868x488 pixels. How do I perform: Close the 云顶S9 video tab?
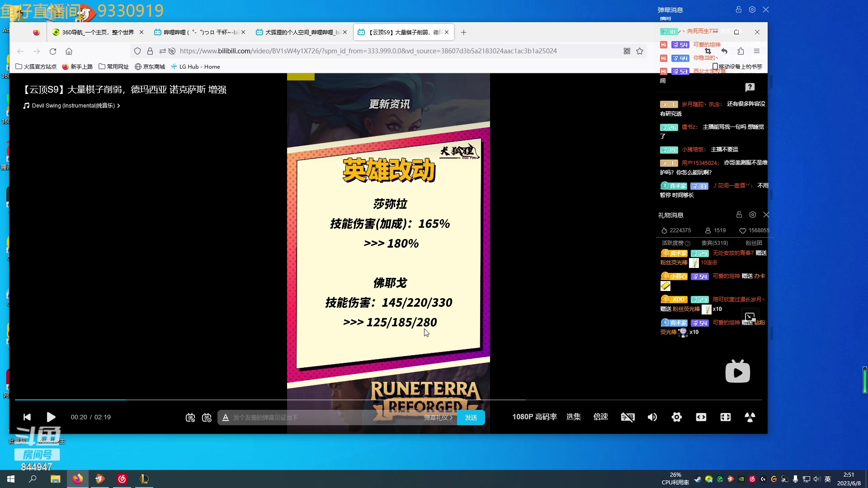click(447, 32)
